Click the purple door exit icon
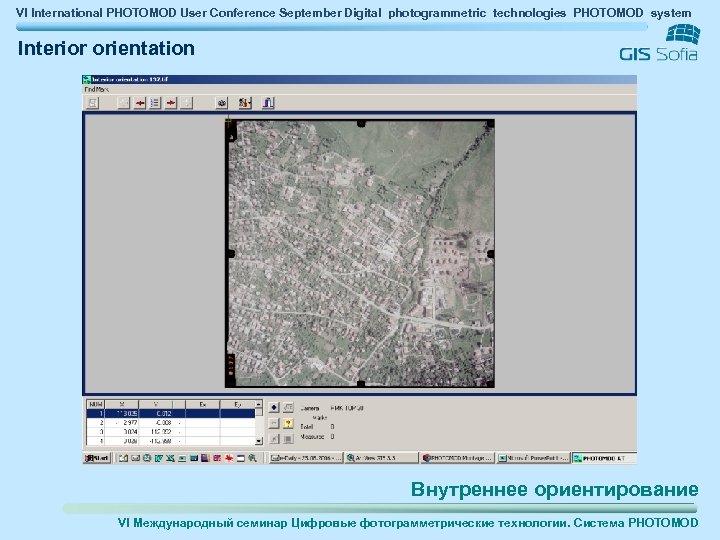Image resolution: width=720 pixels, height=540 pixels. click(268, 103)
